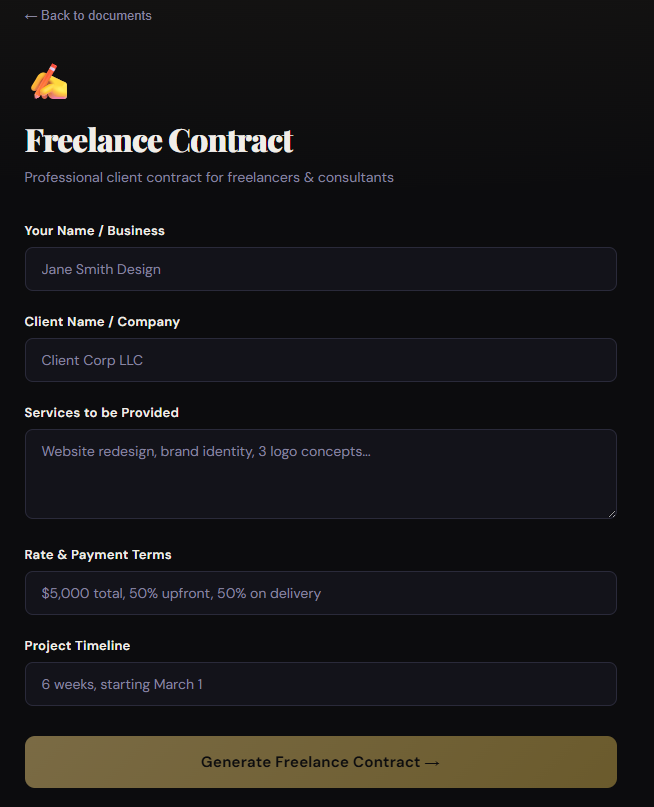Click the back arrow icon top left
654x807 pixels.
(30, 15)
